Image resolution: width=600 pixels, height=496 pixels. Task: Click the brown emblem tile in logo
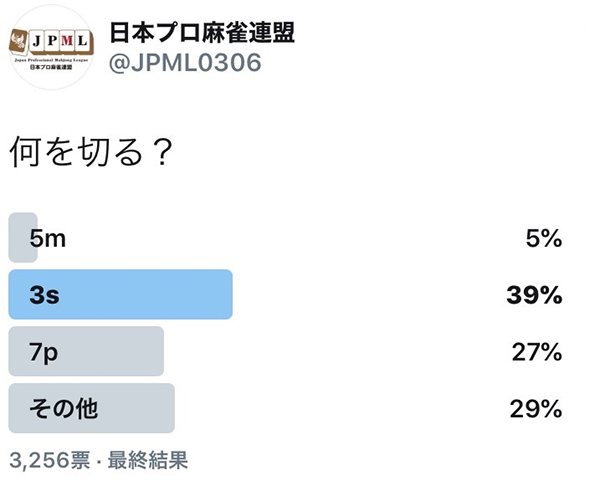click(x=19, y=40)
